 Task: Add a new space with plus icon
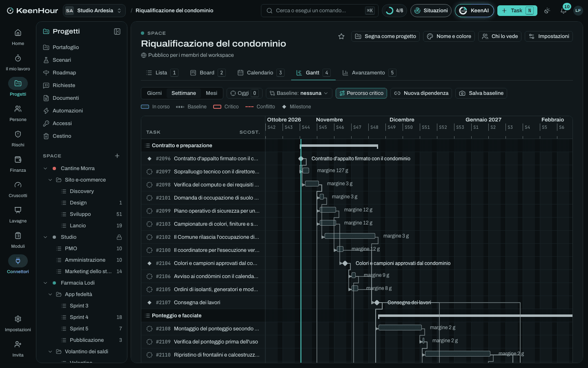pos(117,156)
